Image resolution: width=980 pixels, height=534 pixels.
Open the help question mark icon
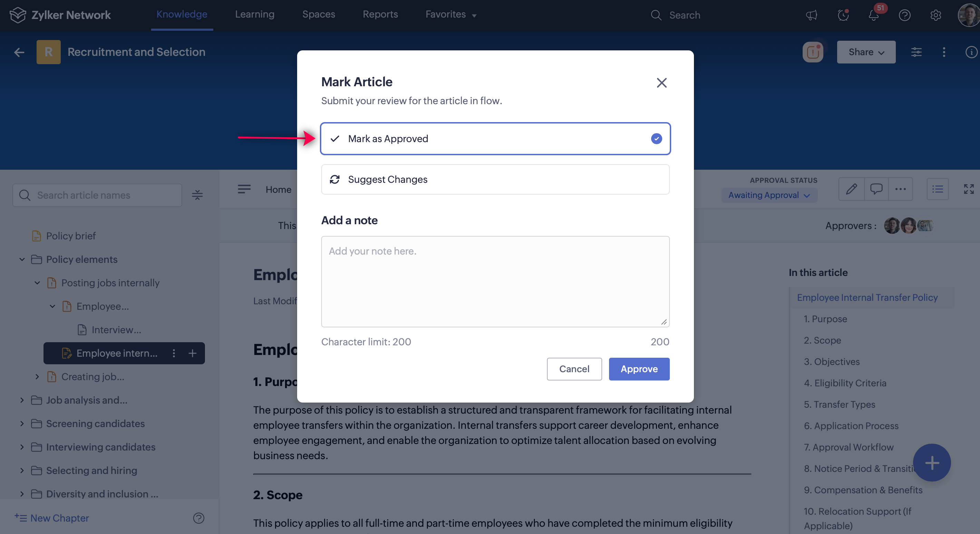tap(904, 15)
